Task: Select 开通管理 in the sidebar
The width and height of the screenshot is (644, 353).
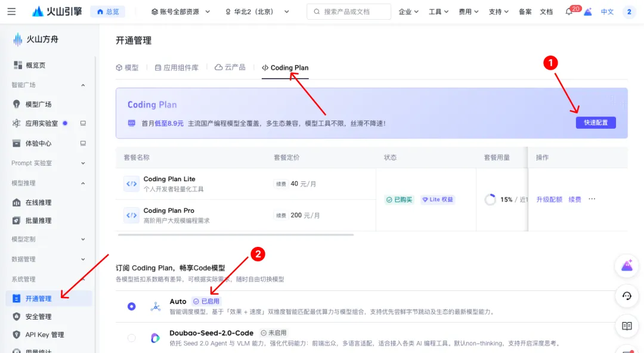Action: (x=48, y=298)
